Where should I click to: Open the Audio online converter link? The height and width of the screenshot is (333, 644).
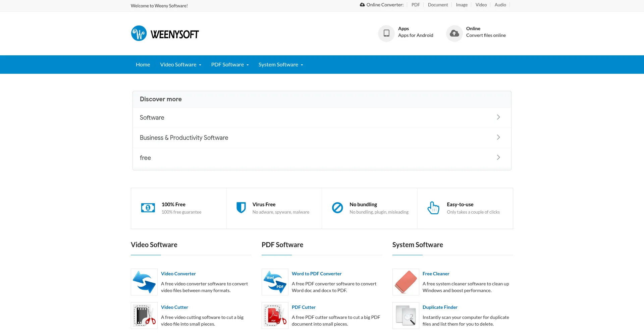[x=500, y=5]
